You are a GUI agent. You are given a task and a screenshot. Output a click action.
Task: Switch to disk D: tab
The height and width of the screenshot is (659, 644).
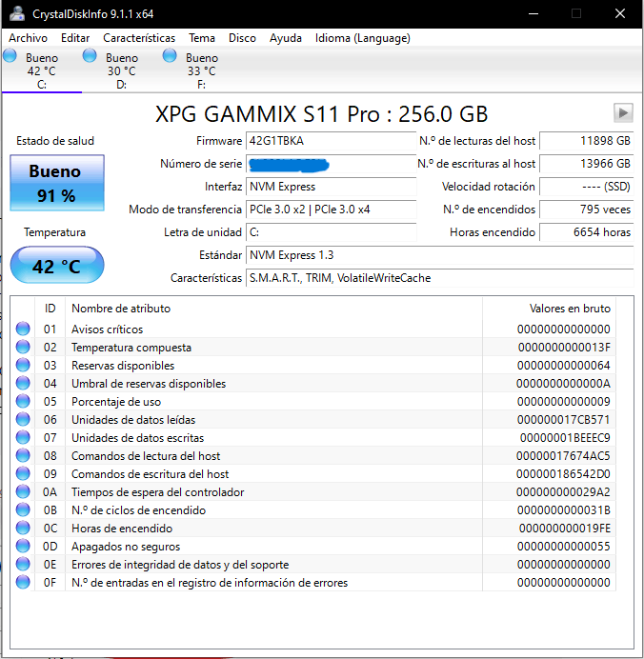(x=122, y=70)
